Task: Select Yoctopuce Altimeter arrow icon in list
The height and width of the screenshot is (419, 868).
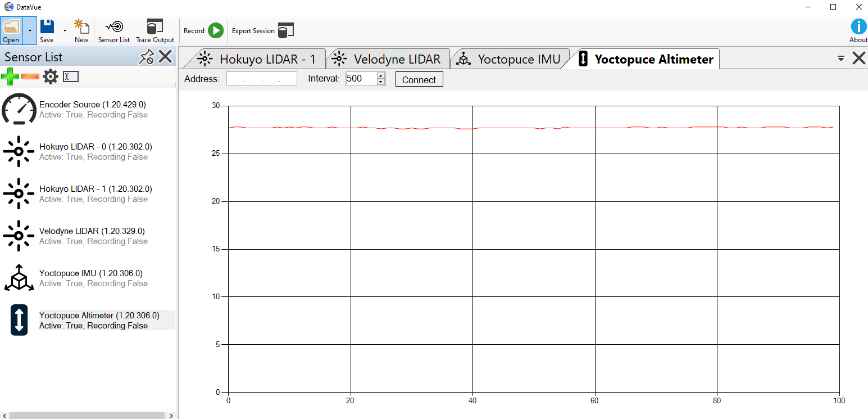Action: click(x=19, y=320)
